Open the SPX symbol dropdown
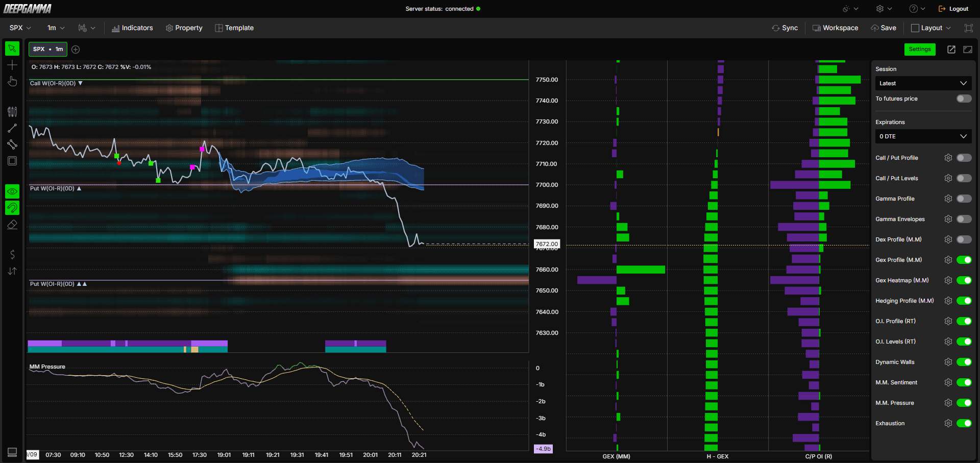Viewport: 980px width, 463px height. coord(20,28)
